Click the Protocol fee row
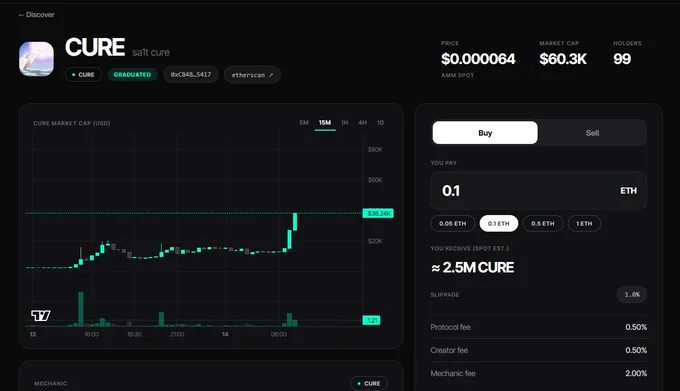The height and width of the screenshot is (391, 680). click(539, 327)
